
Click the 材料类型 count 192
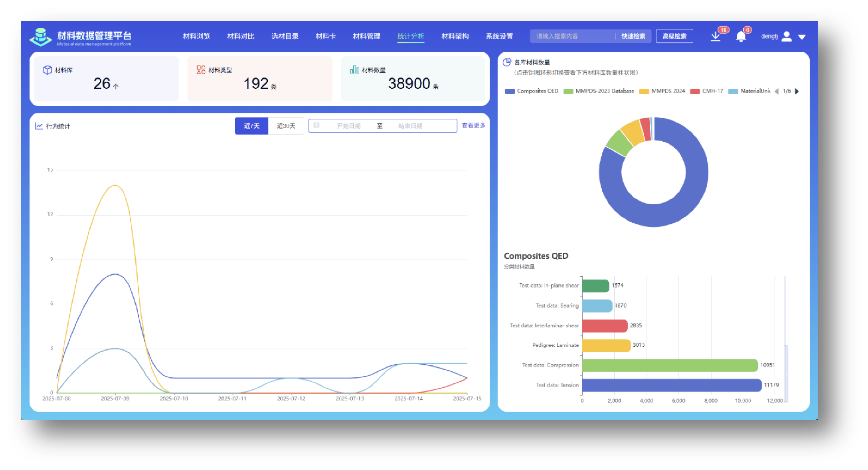(256, 84)
